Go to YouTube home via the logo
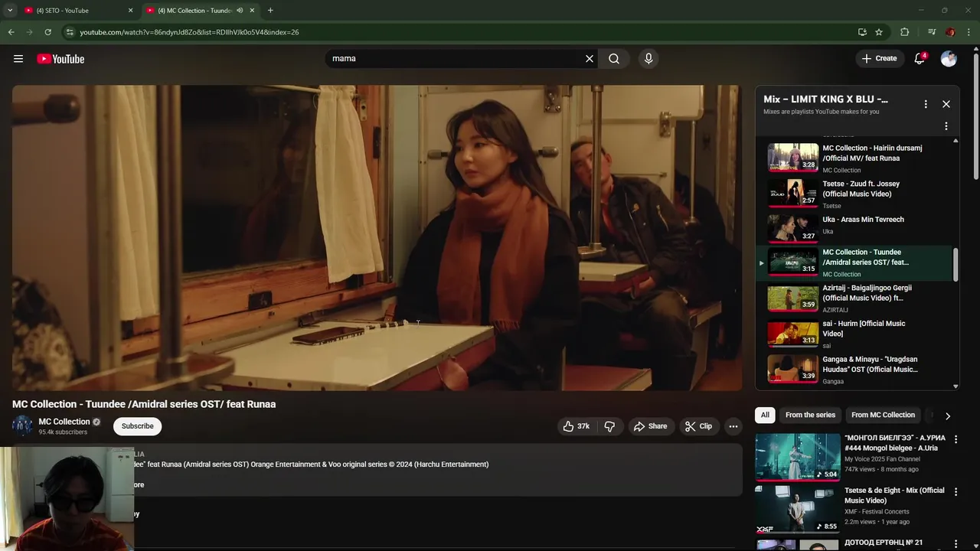 click(x=60, y=59)
